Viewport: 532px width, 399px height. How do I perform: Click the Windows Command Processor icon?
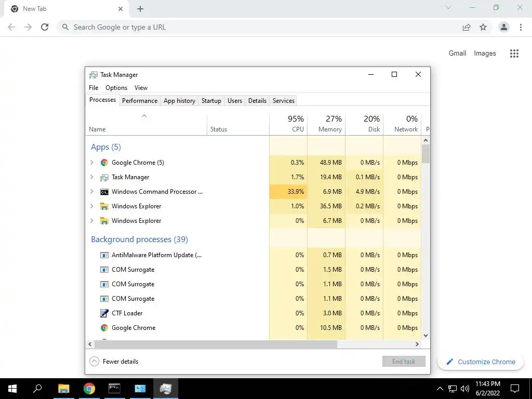coord(104,192)
